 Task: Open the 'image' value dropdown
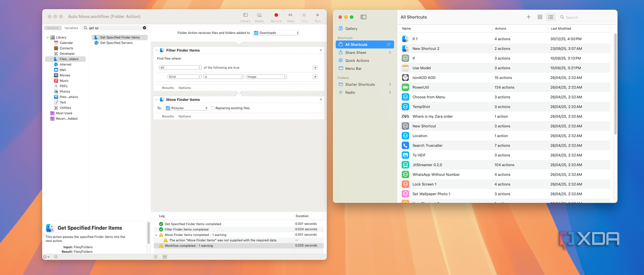(x=266, y=77)
